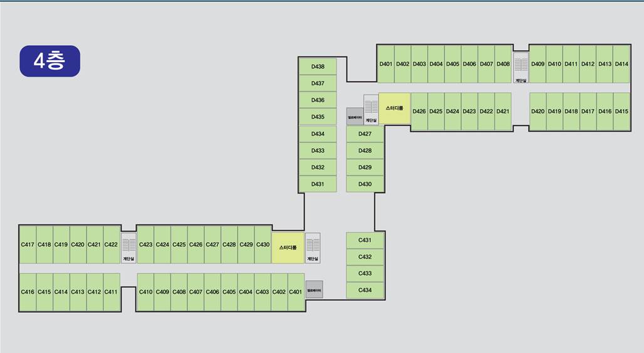Screen dimensions: 644x353
Task: Select the yellow 스터디룸 next to C430
Action: click(x=288, y=248)
